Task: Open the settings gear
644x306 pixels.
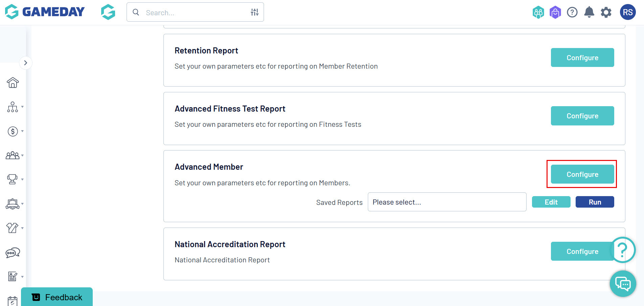Action: 606,13
